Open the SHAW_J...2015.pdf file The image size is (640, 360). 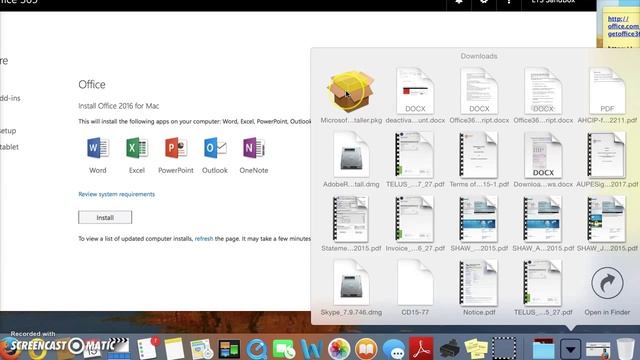click(607, 219)
